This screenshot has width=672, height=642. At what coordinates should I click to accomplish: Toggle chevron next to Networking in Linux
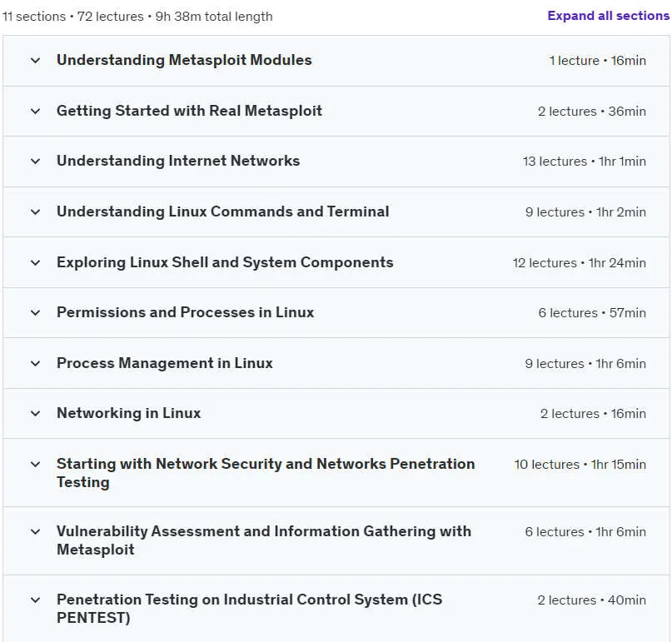36,414
